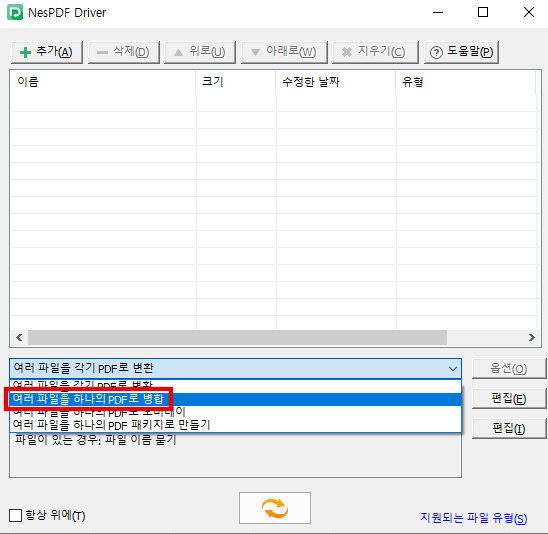
Task: Click the 삭제(D) delete button
Action: coord(124,52)
